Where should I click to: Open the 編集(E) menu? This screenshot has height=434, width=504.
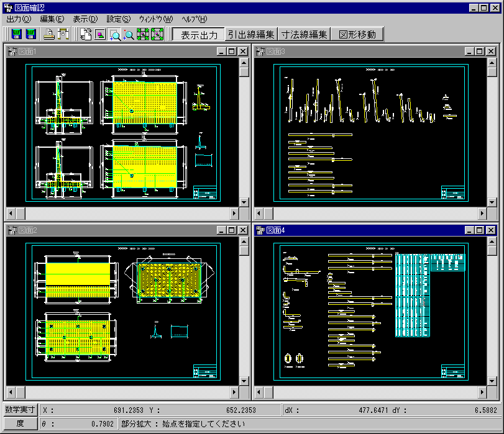pyautogui.click(x=52, y=19)
